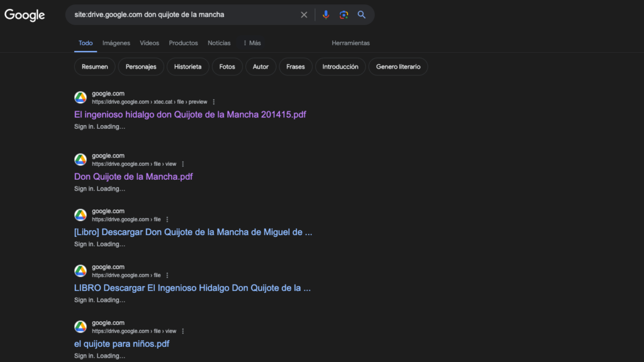The height and width of the screenshot is (362, 644).
Task: Open Google Lens image search icon
Action: click(x=344, y=15)
